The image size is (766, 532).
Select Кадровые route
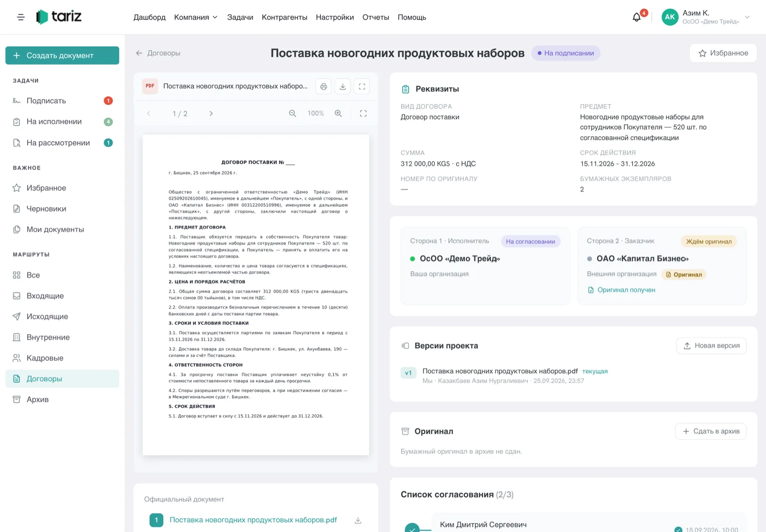click(62, 358)
